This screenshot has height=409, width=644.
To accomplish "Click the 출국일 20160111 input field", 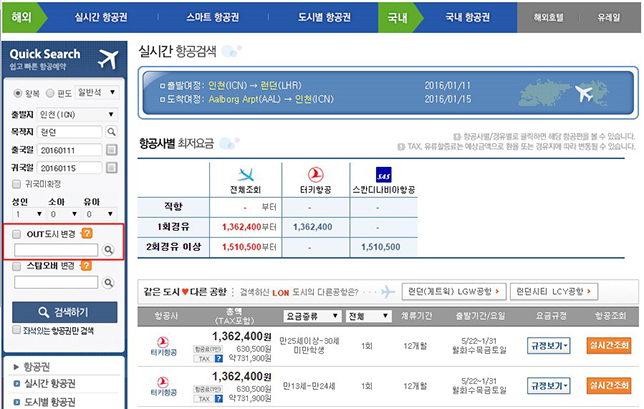I will pos(69,150).
